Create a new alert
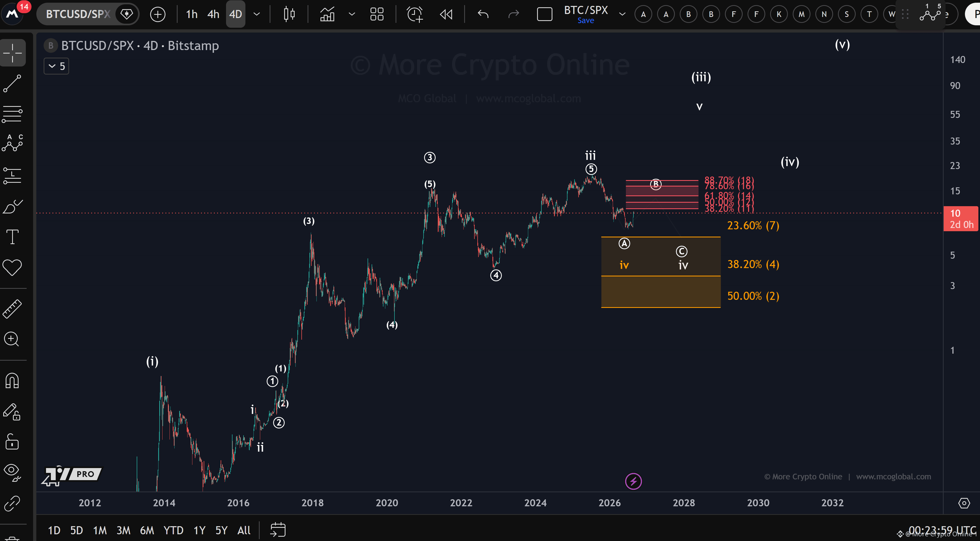The height and width of the screenshot is (541, 980). [415, 15]
